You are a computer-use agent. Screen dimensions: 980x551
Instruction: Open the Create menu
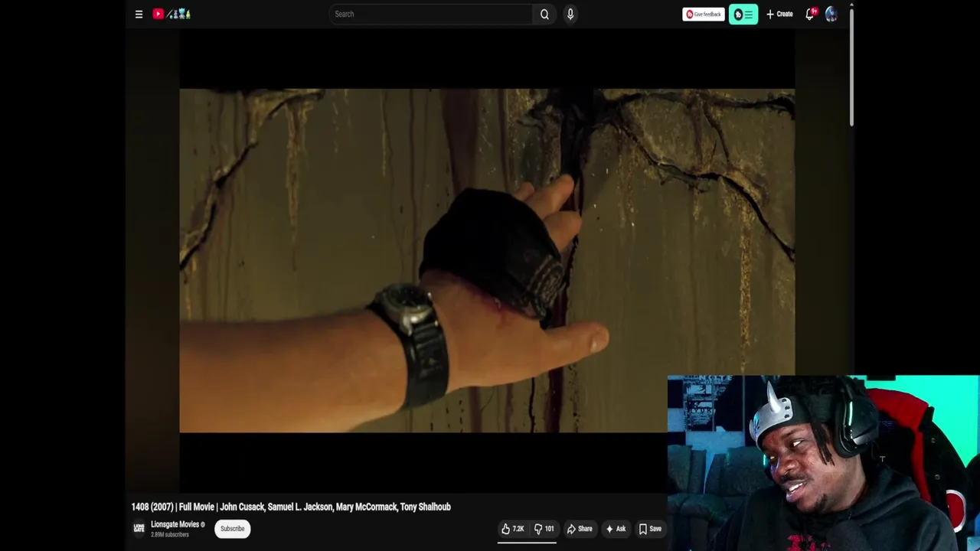(779, 14)
